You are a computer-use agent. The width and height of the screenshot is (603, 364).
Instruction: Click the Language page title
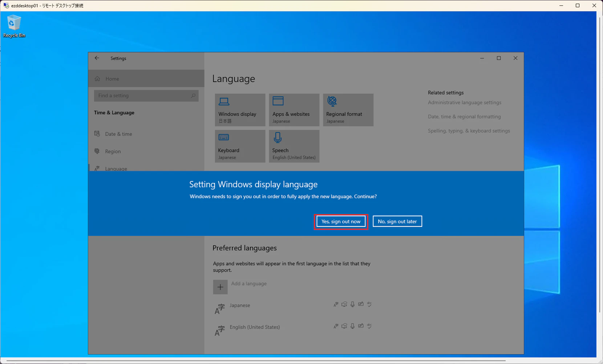pyautogui.click(x=234, y=79)
